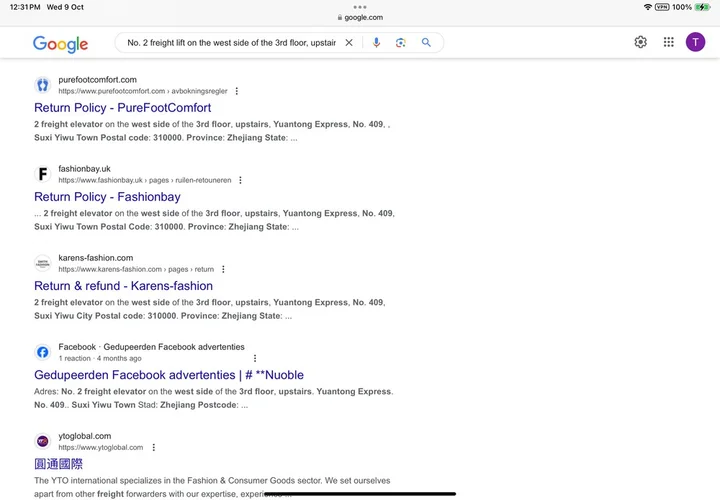Submit search with magnifier icon
The width and height of the screenshot is (720, 500).
click(426, 43)
